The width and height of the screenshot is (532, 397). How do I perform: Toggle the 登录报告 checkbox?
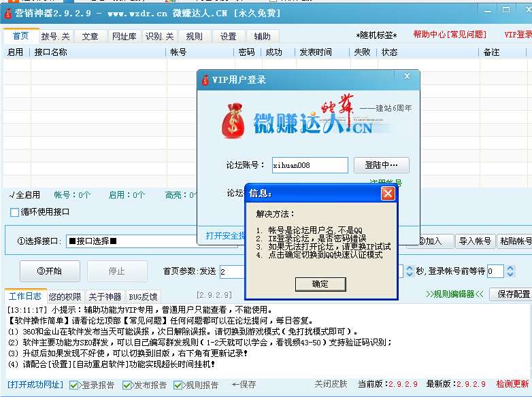point(74,385)
